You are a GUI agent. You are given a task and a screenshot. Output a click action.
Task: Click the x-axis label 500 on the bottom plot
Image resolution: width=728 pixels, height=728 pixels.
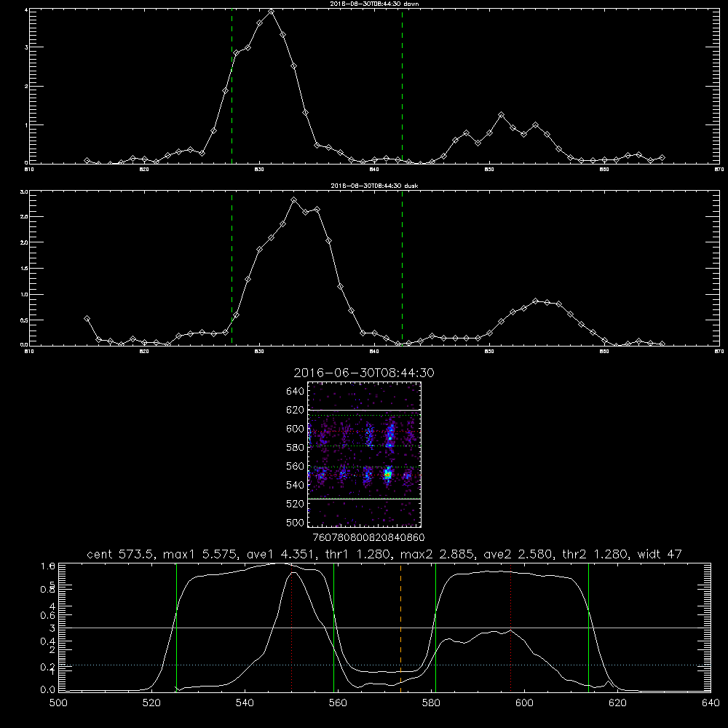click(x=58, y=703)
